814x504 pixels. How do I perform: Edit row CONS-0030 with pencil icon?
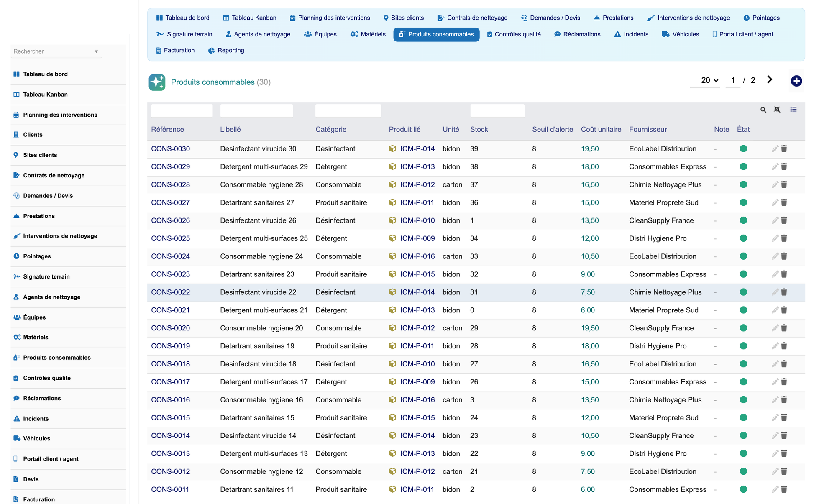point(775,148)
